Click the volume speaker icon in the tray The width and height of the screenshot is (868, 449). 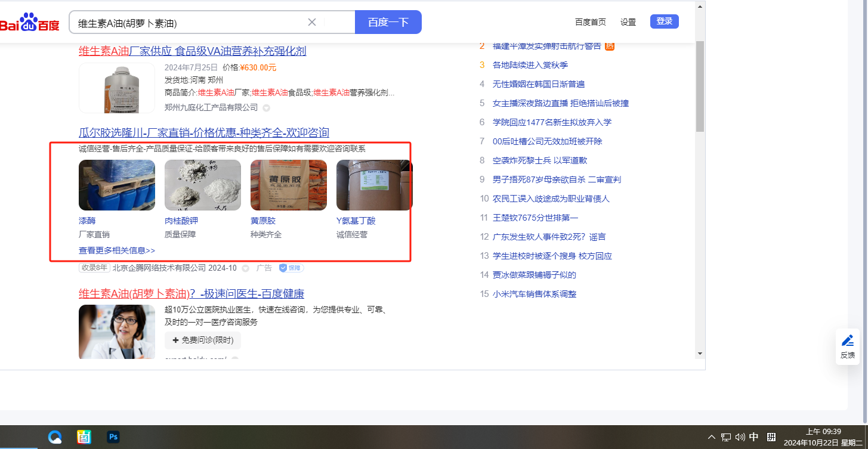pyautogui.click(x=740, y=437)
